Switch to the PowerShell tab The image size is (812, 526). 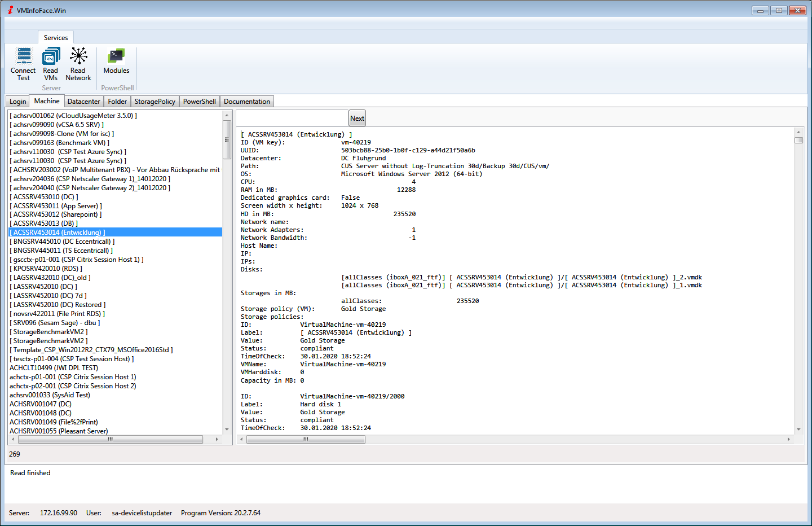(x=199, y=102)
